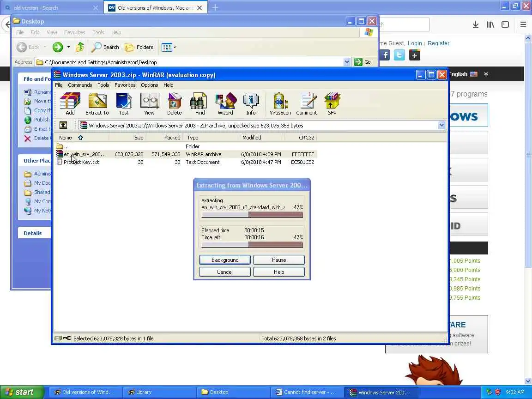
Task: Click the Add icon in WinRAR toolbar
Action: [70, 104]
